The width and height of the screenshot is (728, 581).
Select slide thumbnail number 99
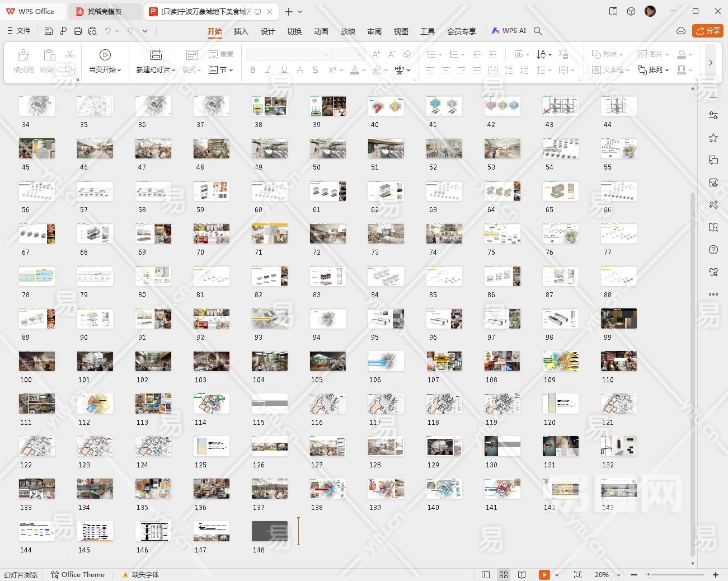[x=618, y=319]
